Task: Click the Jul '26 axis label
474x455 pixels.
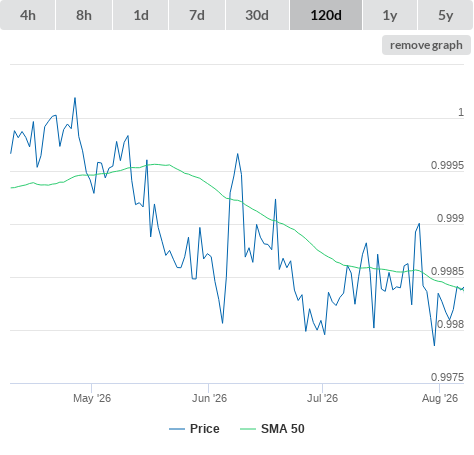Action: pyautogui.click(x=322, y=398)
